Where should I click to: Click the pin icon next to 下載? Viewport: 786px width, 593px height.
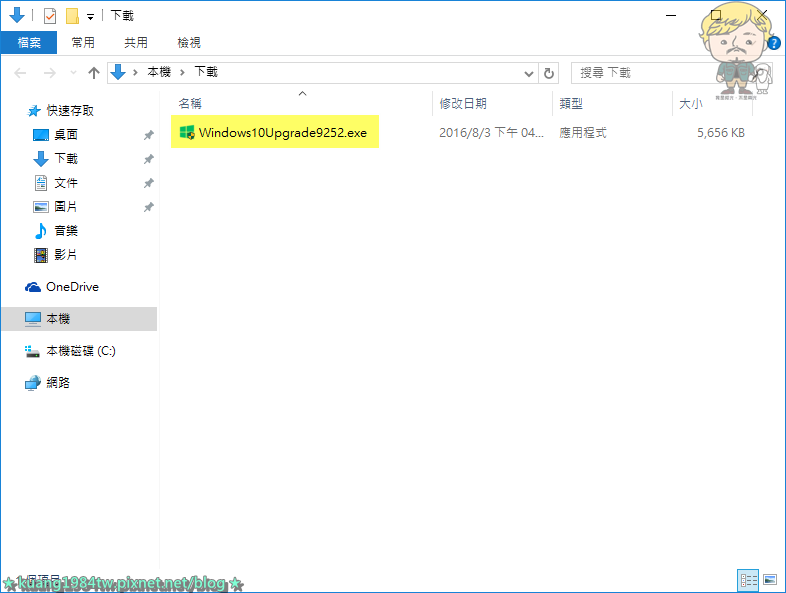click(148, 159)
